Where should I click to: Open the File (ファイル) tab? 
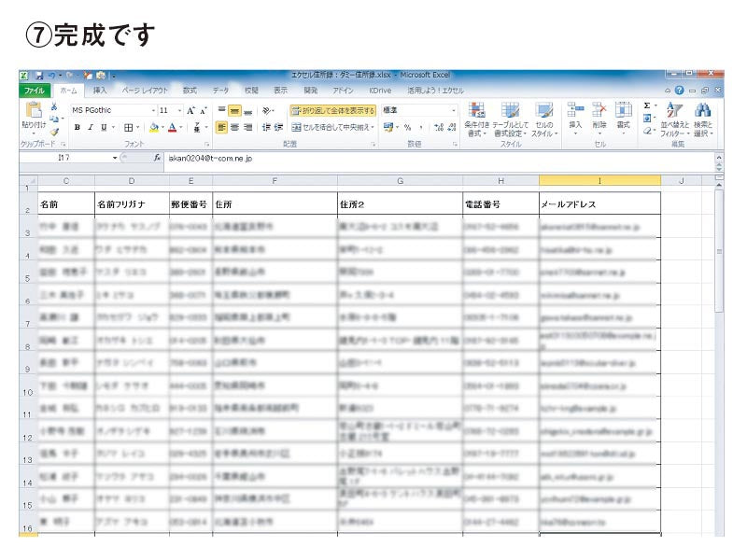tap(35, 91)
